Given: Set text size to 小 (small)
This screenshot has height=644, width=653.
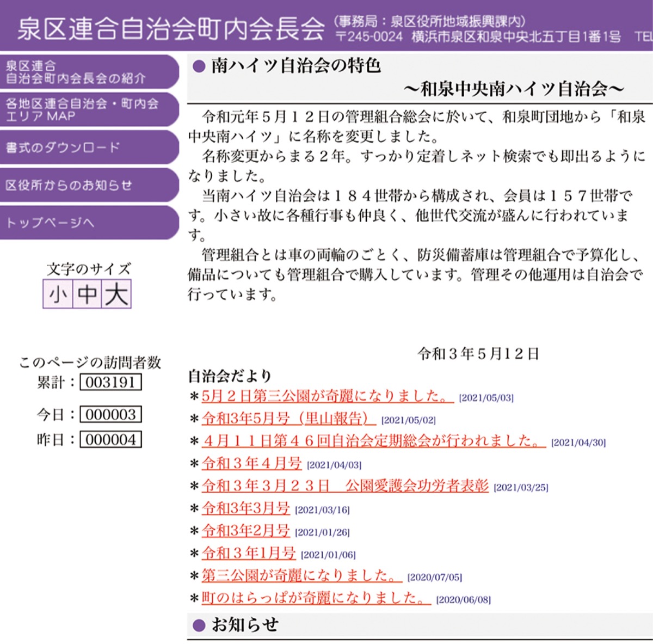Looking at the screenshot, I should 58,295.
